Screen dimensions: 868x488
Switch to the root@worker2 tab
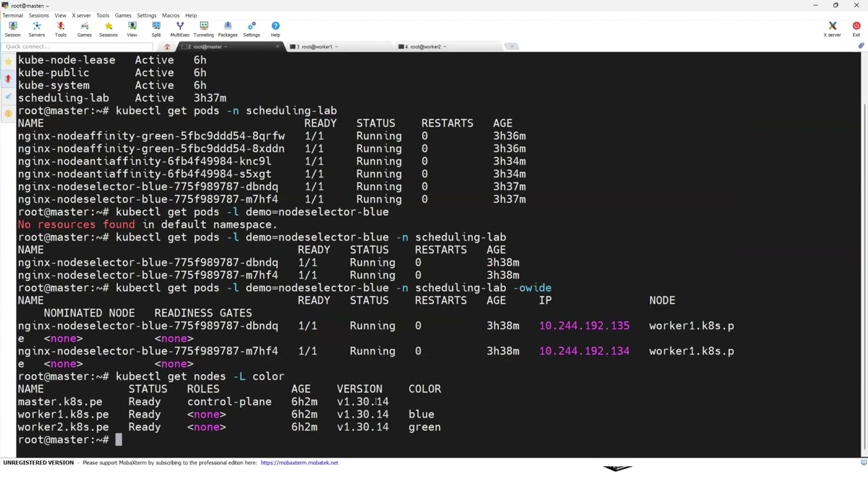(x=448, y=47)
